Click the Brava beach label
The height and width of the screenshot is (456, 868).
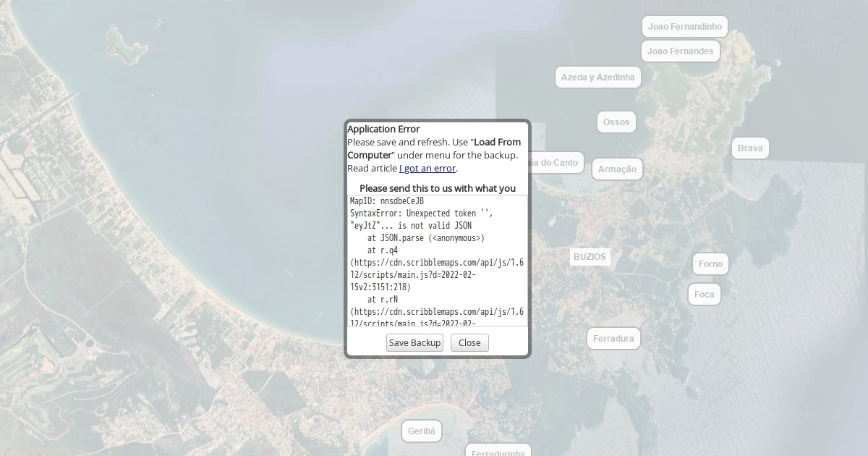point(750,148)
